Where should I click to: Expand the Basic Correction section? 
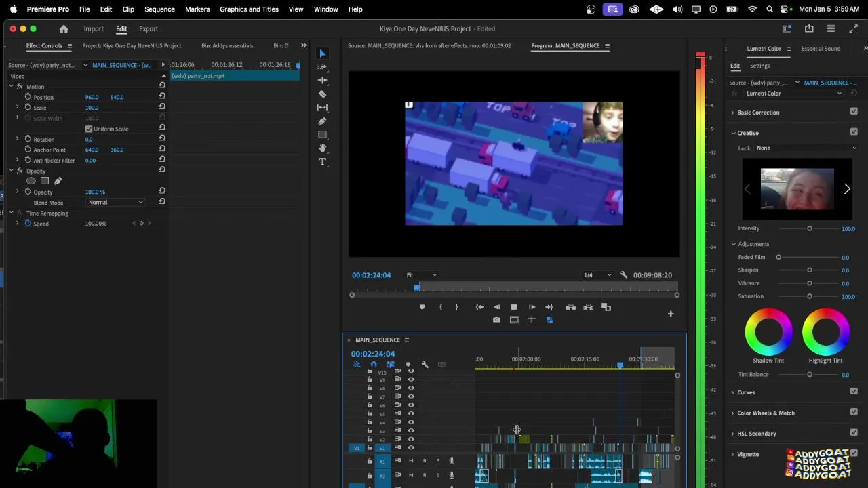click(732, 113)
